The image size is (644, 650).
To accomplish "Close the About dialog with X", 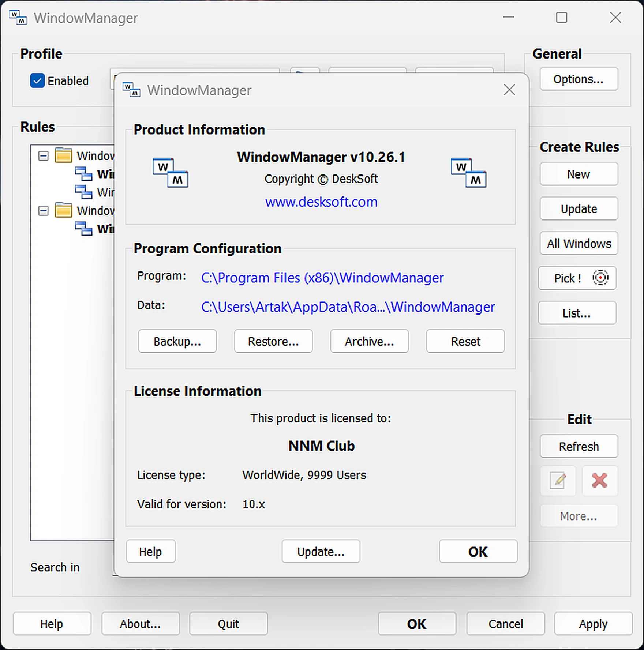I will pos(509,90).
